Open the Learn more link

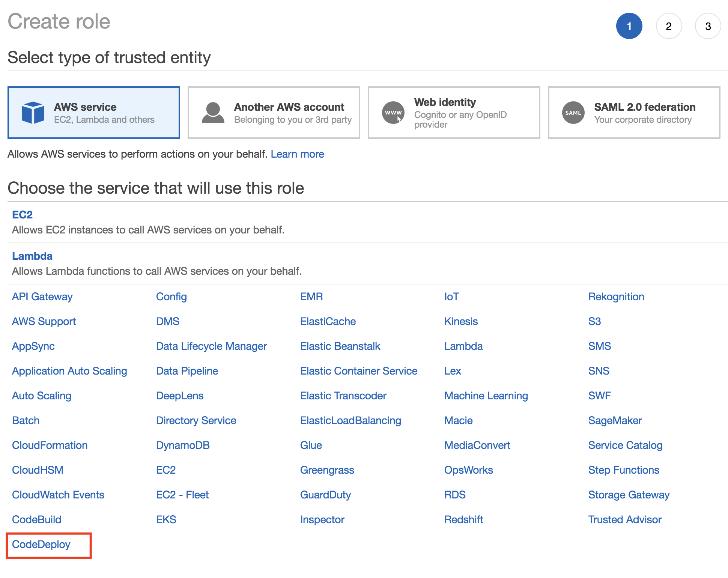click(297, 154)
